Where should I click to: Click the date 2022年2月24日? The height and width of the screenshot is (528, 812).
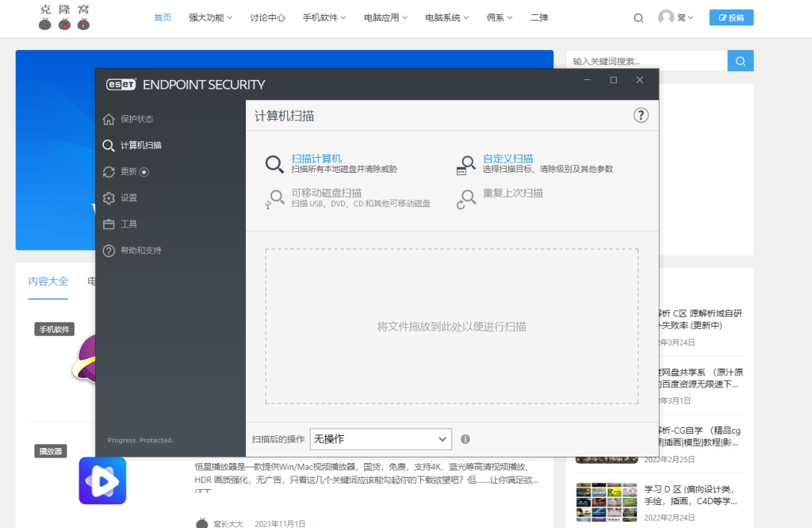(669, 518)
